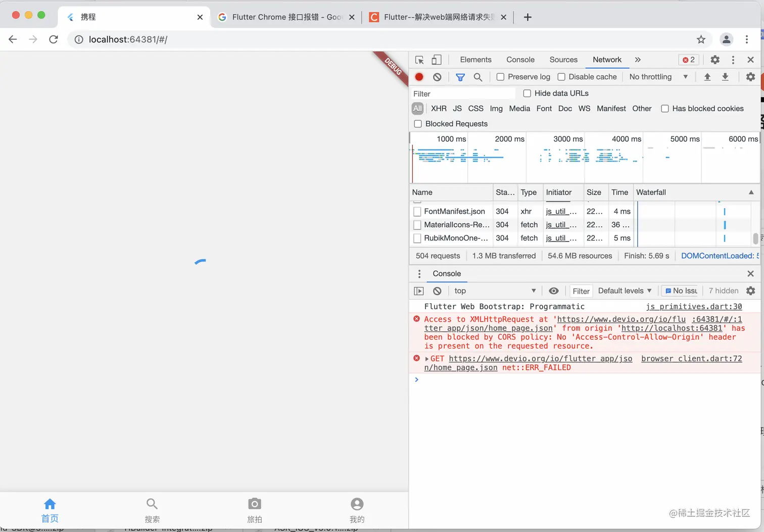
Task: Clear the network log
Action: coord(437,77)
